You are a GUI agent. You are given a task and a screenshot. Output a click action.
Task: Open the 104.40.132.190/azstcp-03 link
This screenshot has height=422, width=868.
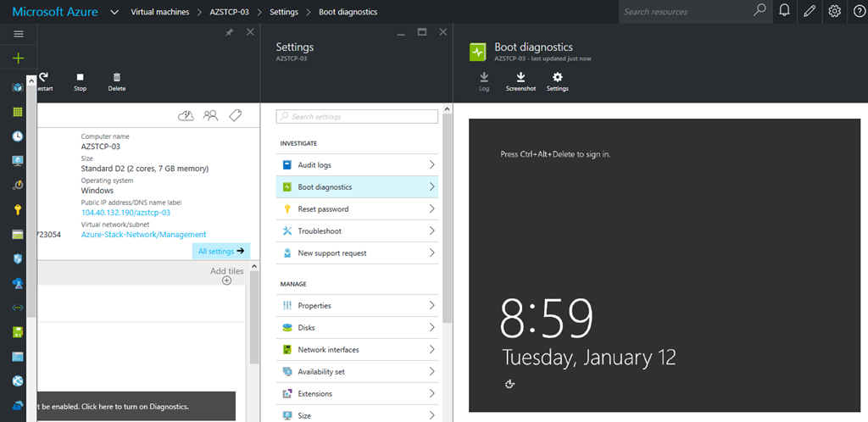(125, 213)
